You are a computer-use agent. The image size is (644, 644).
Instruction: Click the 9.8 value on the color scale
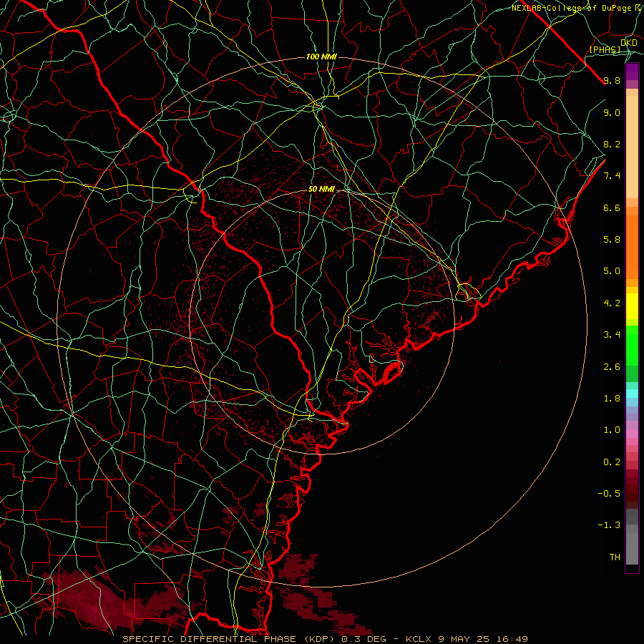click(x=612, y=80)
